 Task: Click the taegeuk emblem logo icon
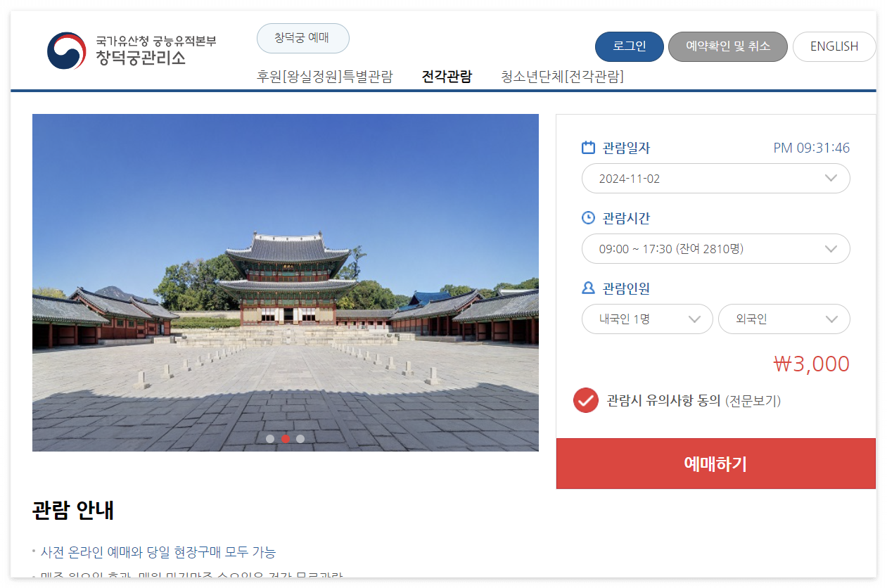[x=67, y=51]
